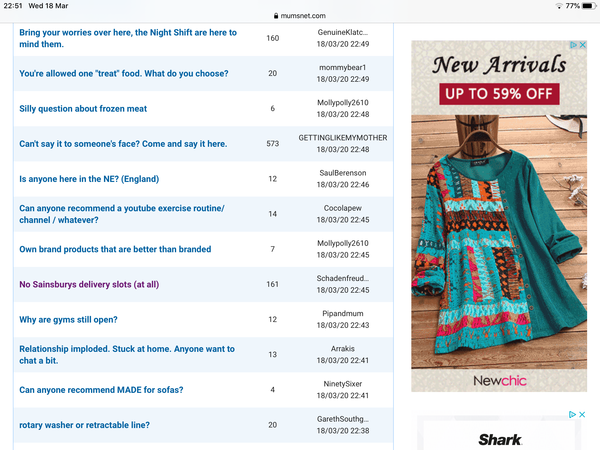The width and height of the screenshot is (600, 450).
Task: Click poster Pipandmum
Action: click(343, 314)
